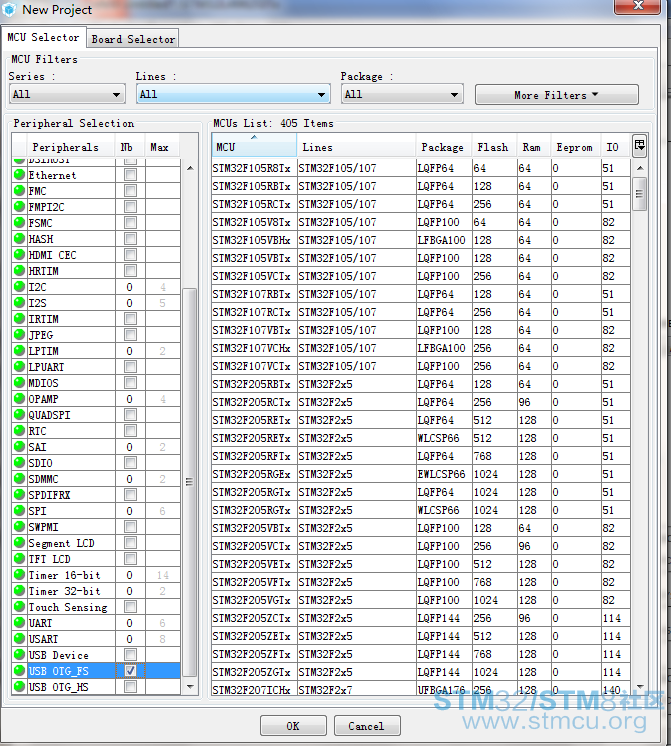671x746 pixels.
Task: Click the green status dot beside JPEG
Action: [x=20, y=334]
